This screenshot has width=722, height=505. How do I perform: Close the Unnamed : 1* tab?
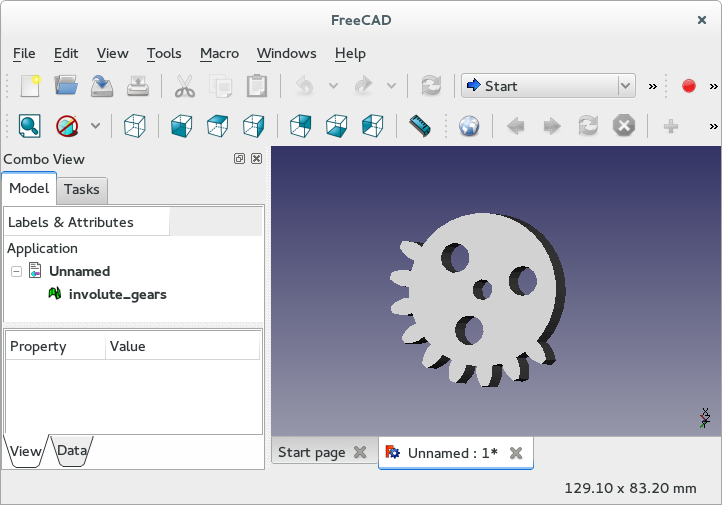point(516,453)
